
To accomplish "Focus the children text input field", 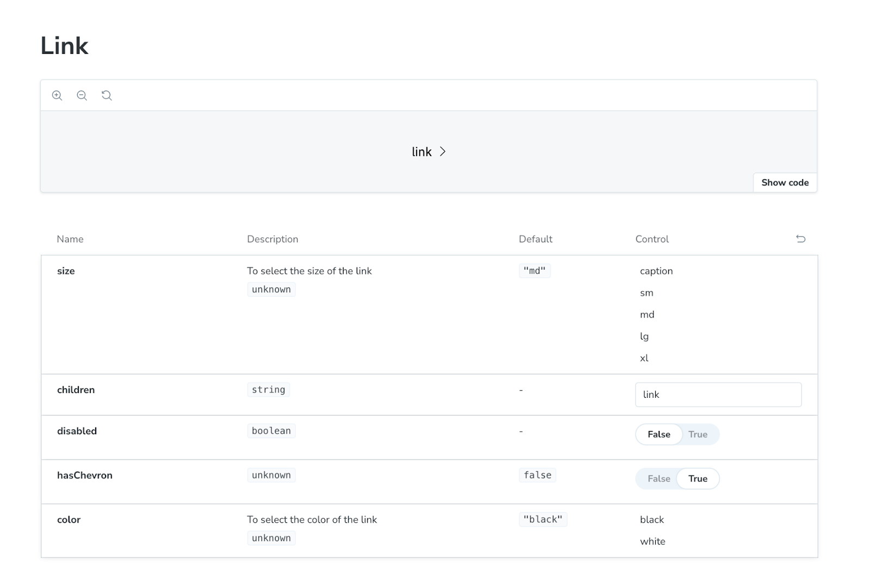I will (x=718, y=395).
